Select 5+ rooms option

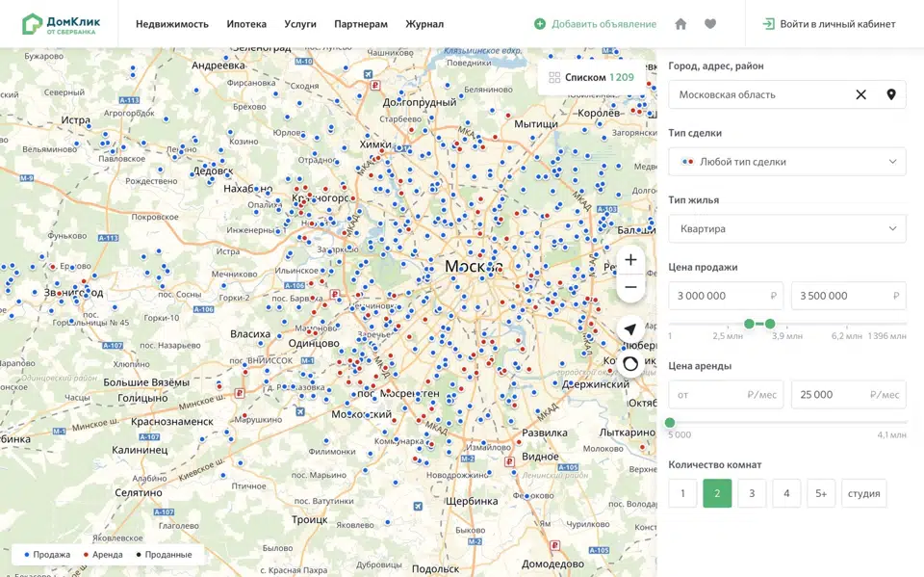click(x=821, y=493)
